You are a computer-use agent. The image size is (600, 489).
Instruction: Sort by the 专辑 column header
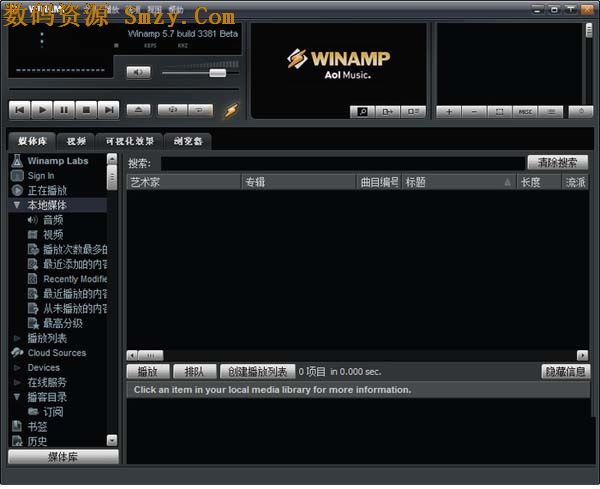299,182
